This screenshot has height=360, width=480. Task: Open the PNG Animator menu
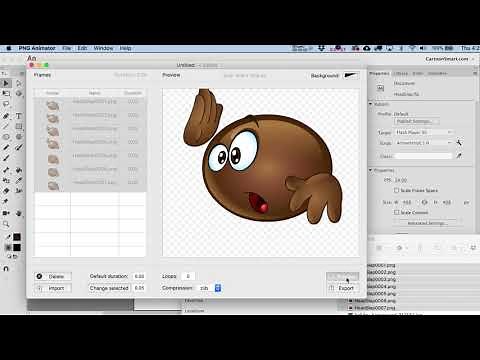(37, 48)
